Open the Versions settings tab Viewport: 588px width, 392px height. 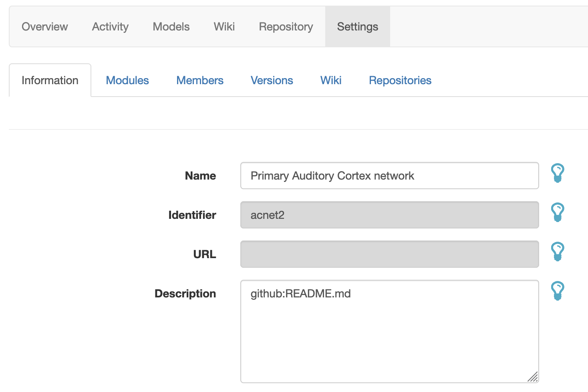[x=272, y=80]
